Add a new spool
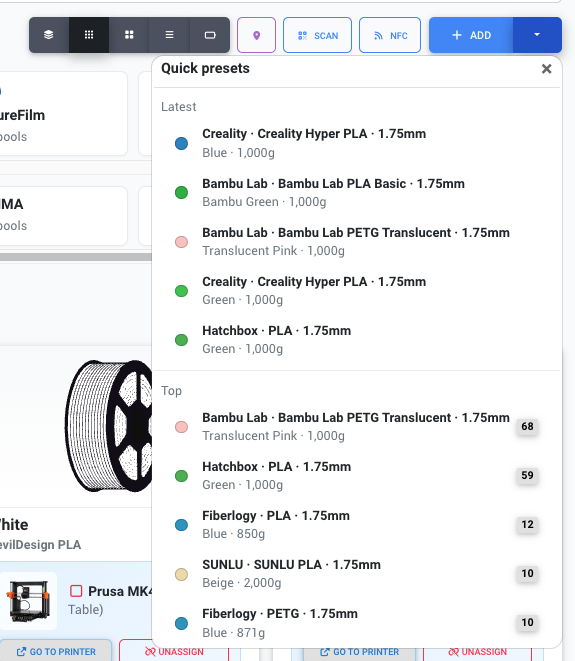 click(471, 35)
